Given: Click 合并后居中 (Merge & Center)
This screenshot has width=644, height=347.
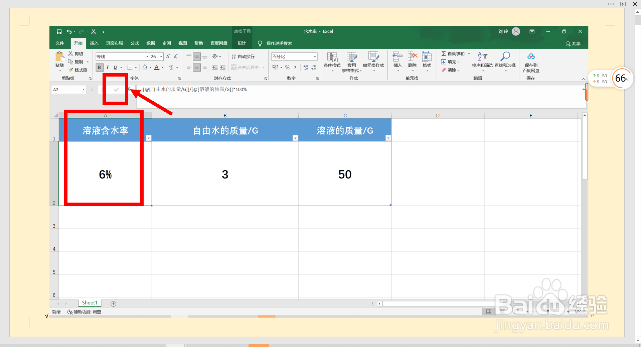Looking at the screenshot, I should coord(247,67).
